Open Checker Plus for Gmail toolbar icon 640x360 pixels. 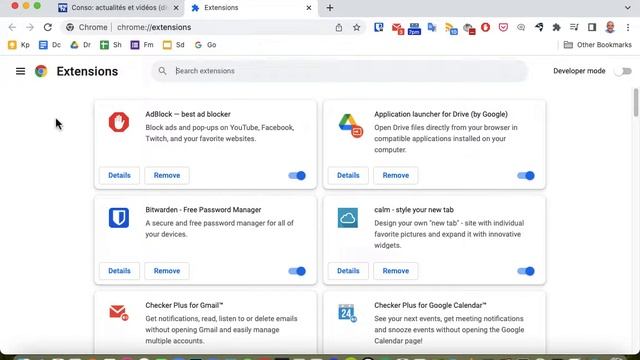pyautogui.click(x=397, y=28)
